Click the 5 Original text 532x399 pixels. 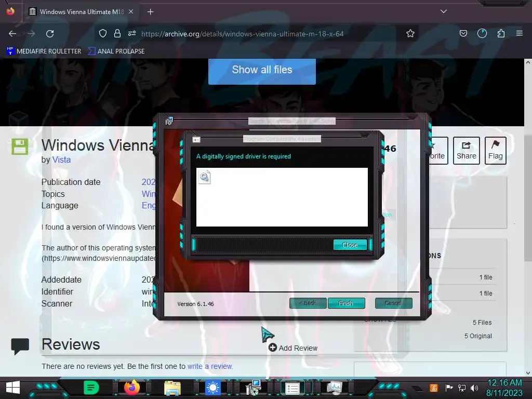pyautogui.click(x=478, y=336)
